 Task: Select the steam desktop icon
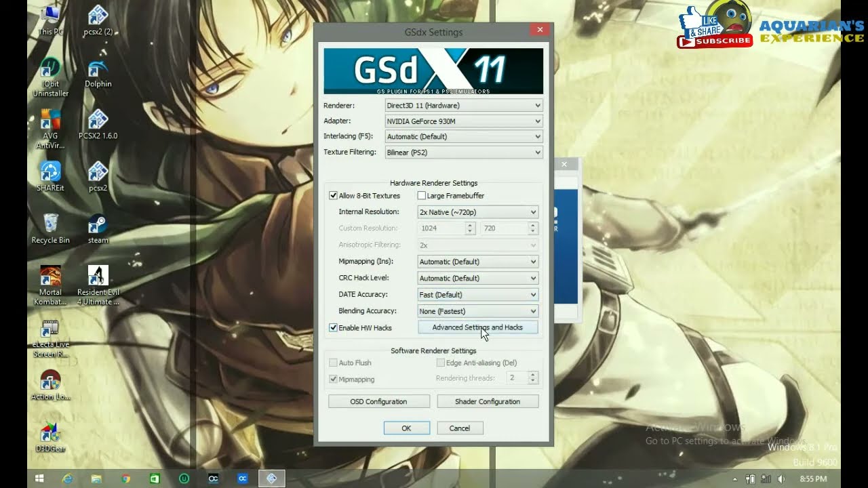98,228
